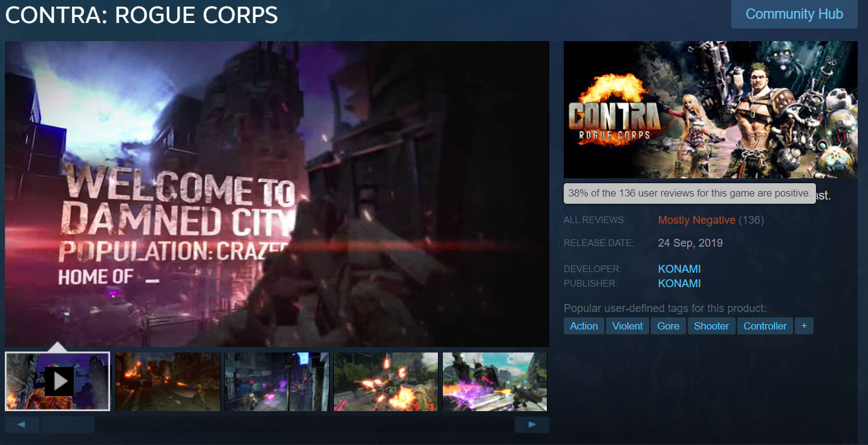Click the main trailer video player
This screenshot has height=445, width=868.
click(277, 194)
